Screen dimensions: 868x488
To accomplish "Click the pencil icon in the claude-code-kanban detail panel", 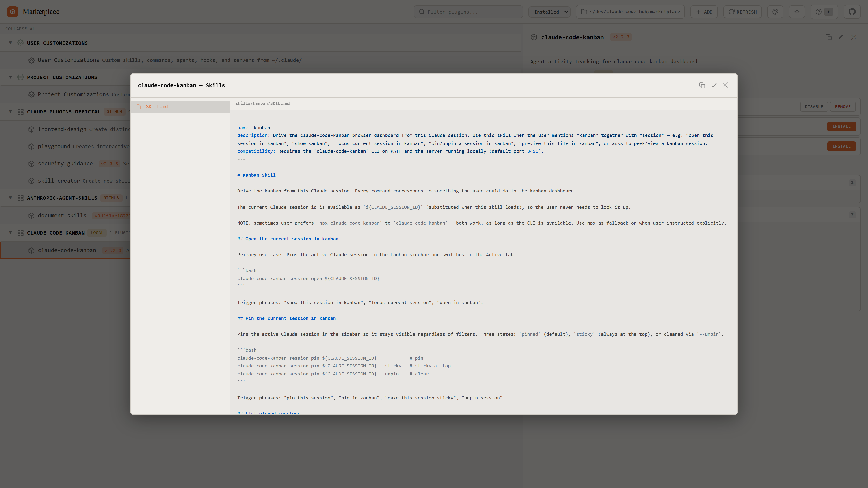I will tap(841, 37).
